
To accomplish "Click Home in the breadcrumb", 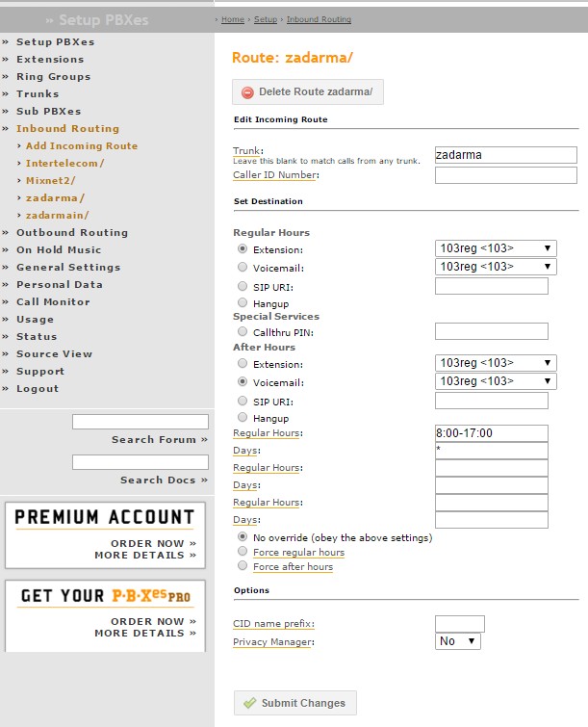I will click(232, 19).
